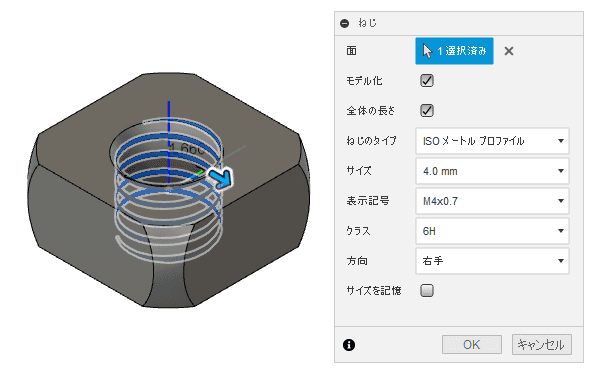Enable the サイズを記憶 checkbox
Screen dimensions: 597x374
coord(427,291)
